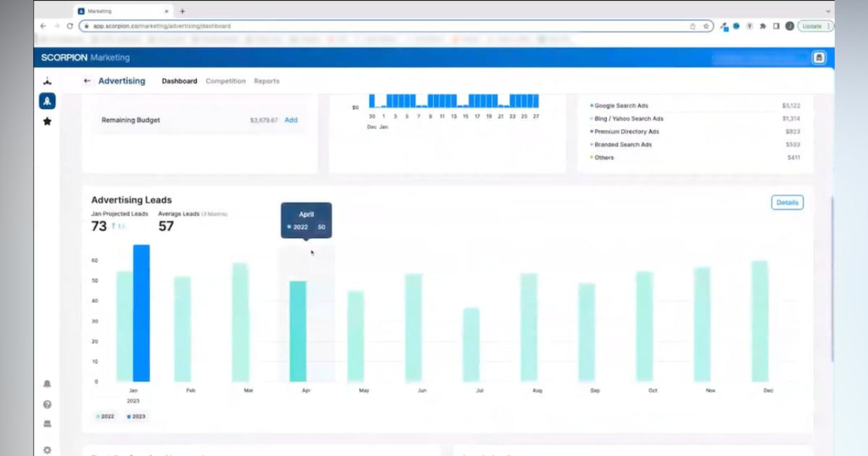Click Add link next to Remaining Budget

point(291,120)
